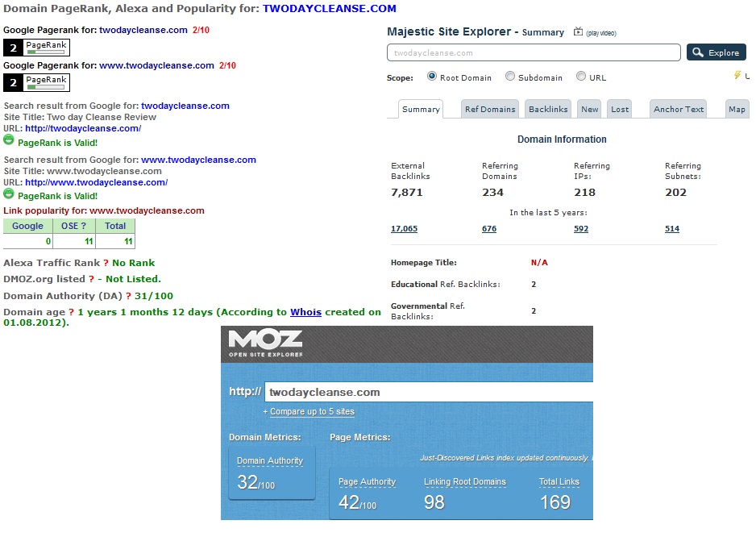Click the 676 referring domains link
The image size is (756, 537).
click(x=489, y=229)
